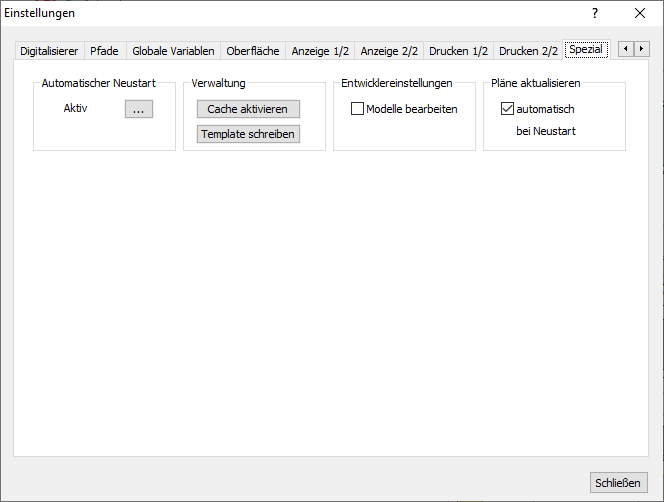Go to the Oberfläche tab
The width and height of the screenshot is (664, 502).
tap(253, 51)
